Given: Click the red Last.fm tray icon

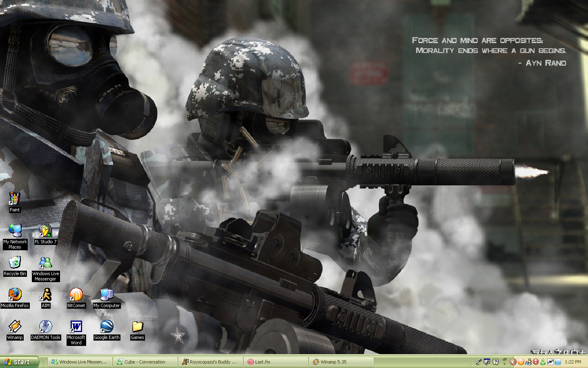Looking at the screenshot, I should pos(536,362).
